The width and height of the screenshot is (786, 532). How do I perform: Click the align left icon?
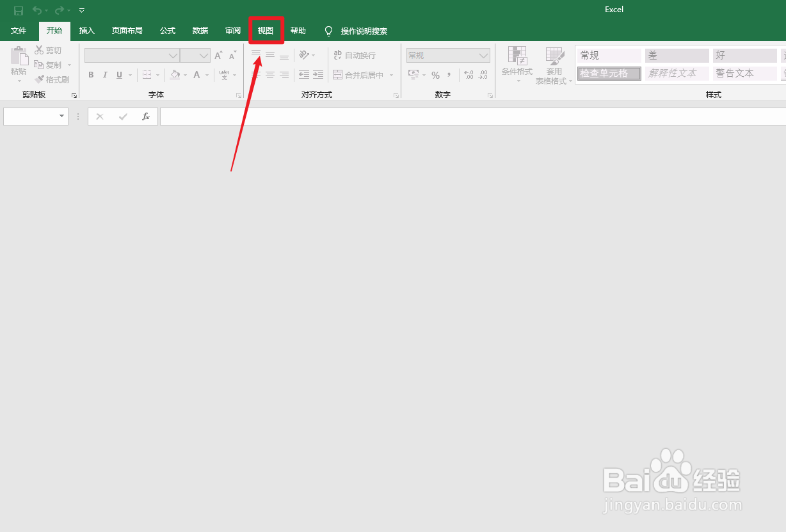[x=256, y=75]
